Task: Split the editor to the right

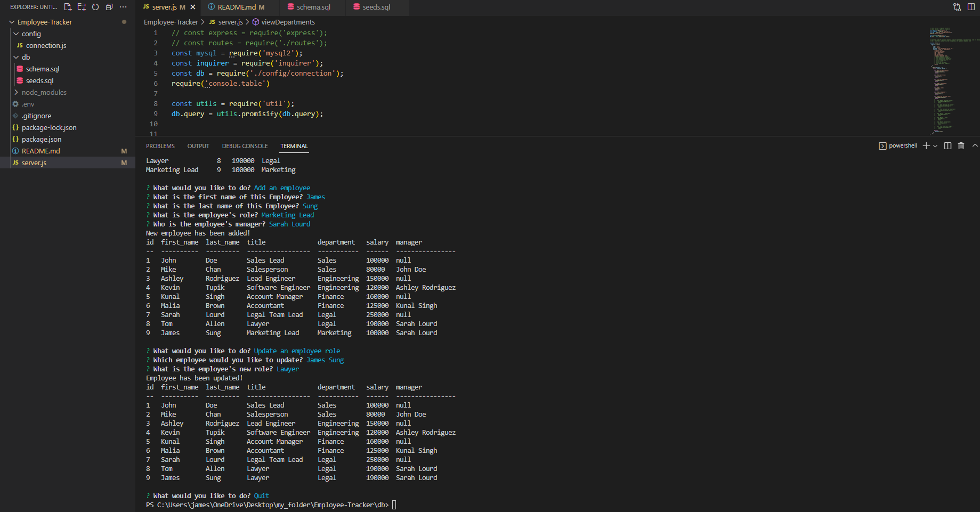Action: (x=971, y=7)
